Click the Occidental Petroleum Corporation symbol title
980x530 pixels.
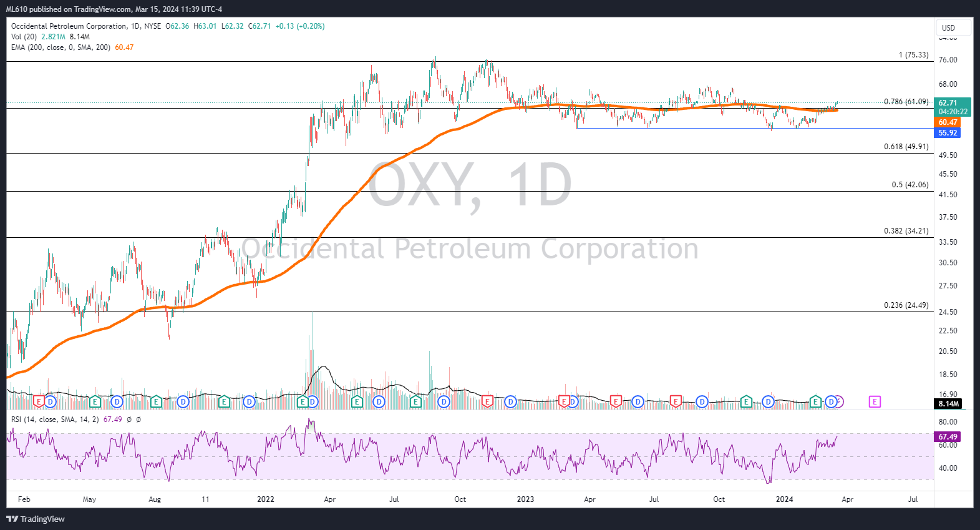point(69,26)
